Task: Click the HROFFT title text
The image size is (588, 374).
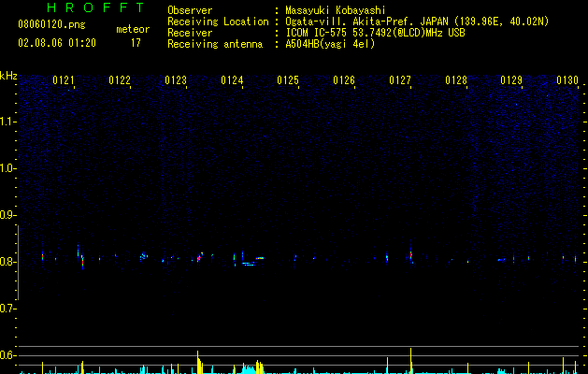Action: 95,7
